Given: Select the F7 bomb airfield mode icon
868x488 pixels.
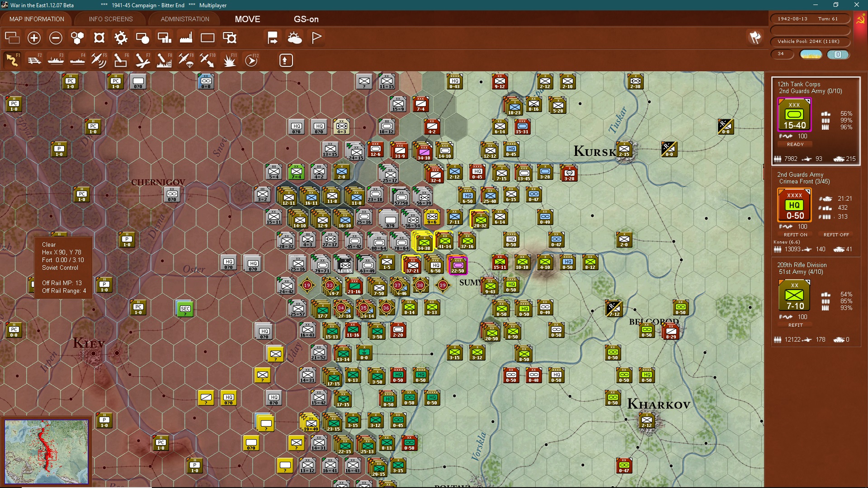Looking at the screenshot, I should click(x=142, y=60).
